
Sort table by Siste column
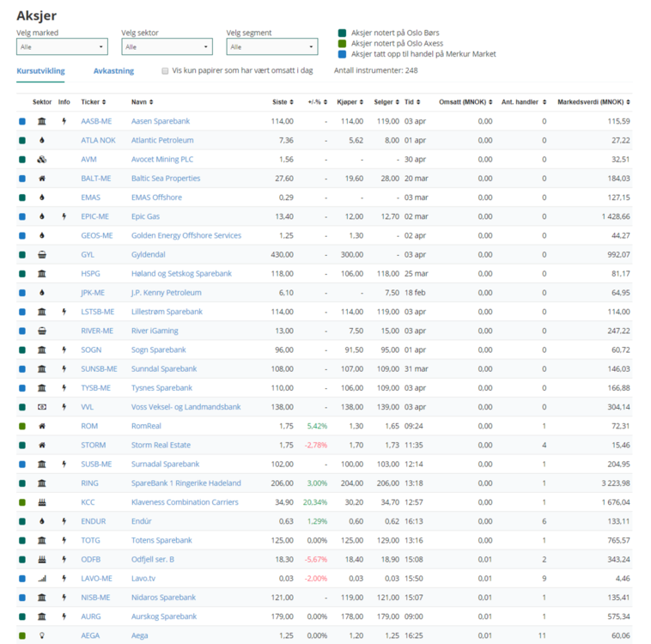pos(283,102)
